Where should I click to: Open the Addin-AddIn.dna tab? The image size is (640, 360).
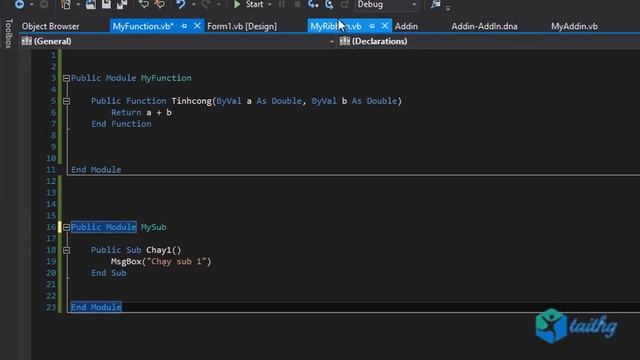click(x=484, y=27)
